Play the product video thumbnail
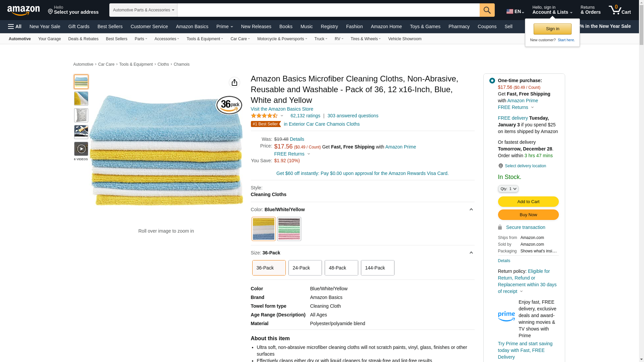 (81, 149)
